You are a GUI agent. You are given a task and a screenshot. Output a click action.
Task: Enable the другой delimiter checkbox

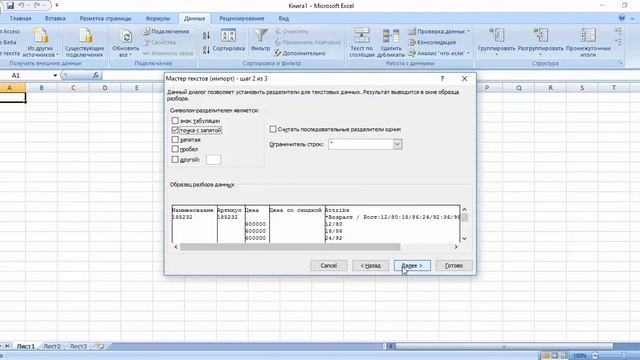tap(175, 160)
